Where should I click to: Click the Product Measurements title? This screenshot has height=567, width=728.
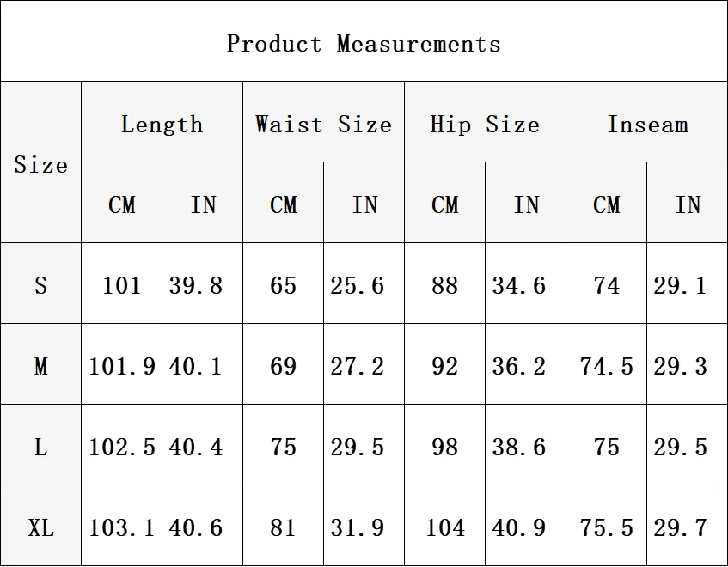point(364,43)
